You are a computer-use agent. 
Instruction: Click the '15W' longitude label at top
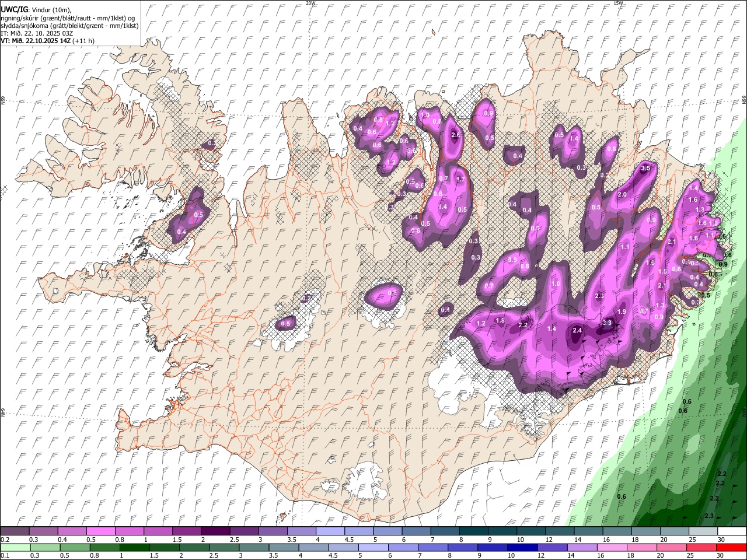[x=618, y=3]
